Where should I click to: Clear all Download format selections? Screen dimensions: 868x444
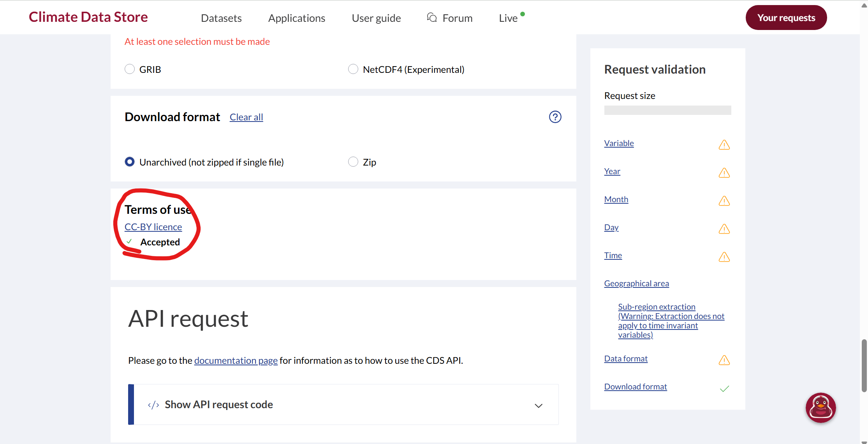coord(246,117)
